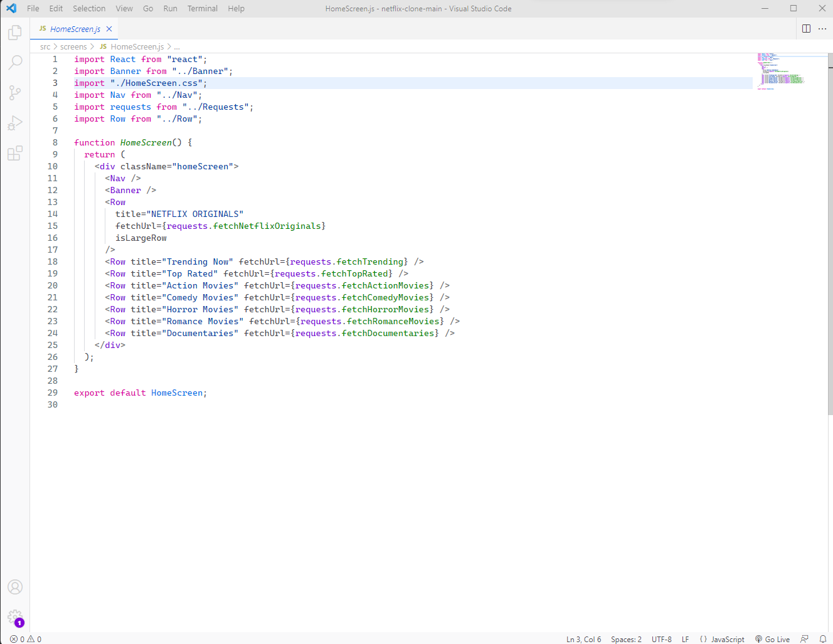Click the code minimap preview
The image size is (833, 644).
[781, 71]
